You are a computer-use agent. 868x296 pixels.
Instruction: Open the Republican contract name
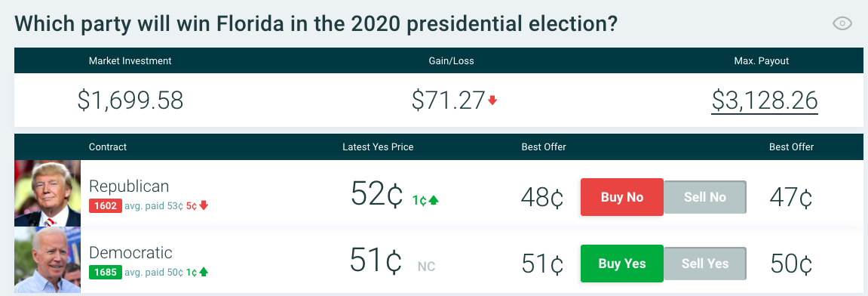coord(129,186)
